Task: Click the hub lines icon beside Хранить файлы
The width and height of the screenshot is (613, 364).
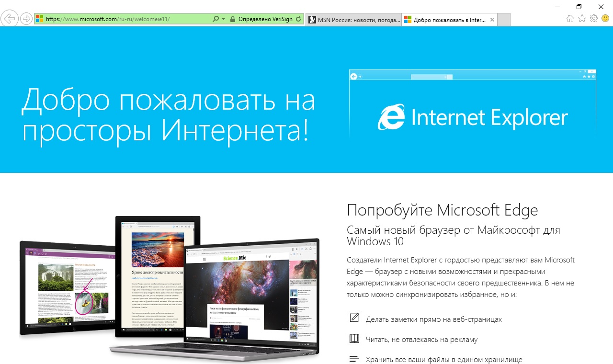Action: pyautogui.click(x=354, y=359)
